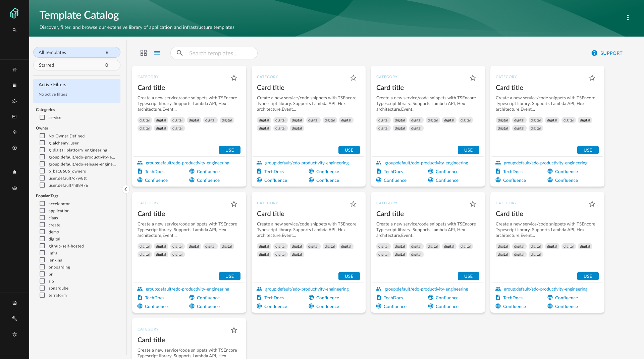Tick the g_alchemy_user owner checkbox
The image size is (644, 359).
click(42, 143)
